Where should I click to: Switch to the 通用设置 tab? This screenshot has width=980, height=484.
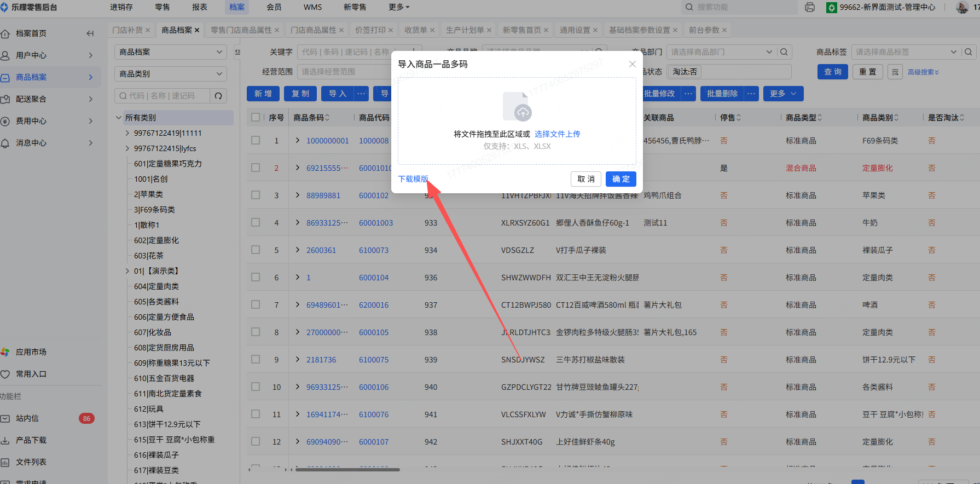[x=575, y=30]
